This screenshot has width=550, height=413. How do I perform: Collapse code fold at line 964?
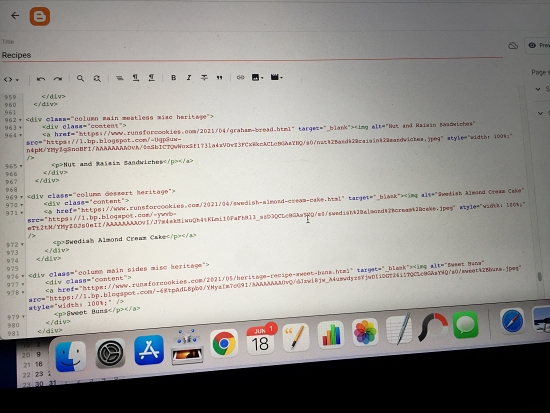pos(20,135)
